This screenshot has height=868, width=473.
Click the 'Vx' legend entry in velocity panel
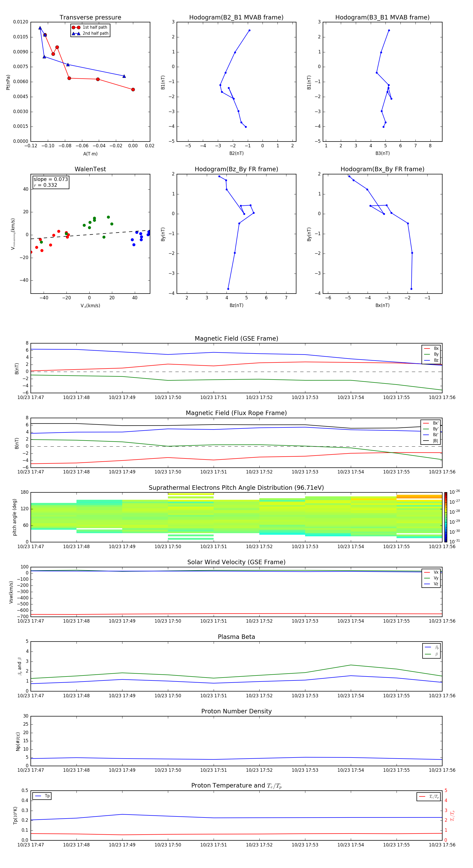point(431,572)
